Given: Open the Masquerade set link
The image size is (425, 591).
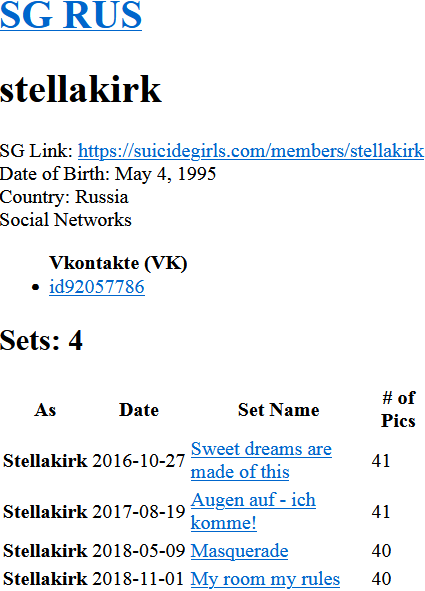Looking at the screenshot, I should (x=240, y=551).
